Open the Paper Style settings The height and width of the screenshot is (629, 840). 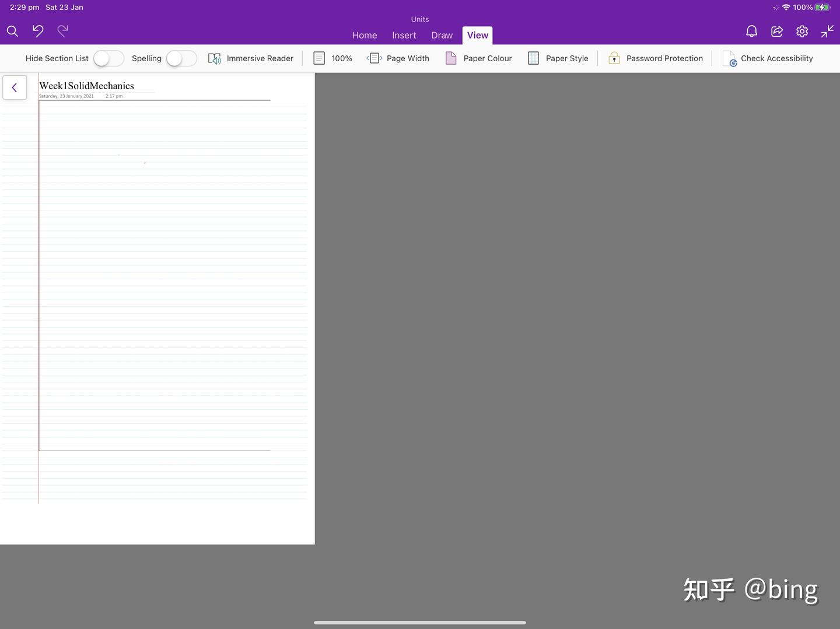pyautogui.click(x=558, y=58)
